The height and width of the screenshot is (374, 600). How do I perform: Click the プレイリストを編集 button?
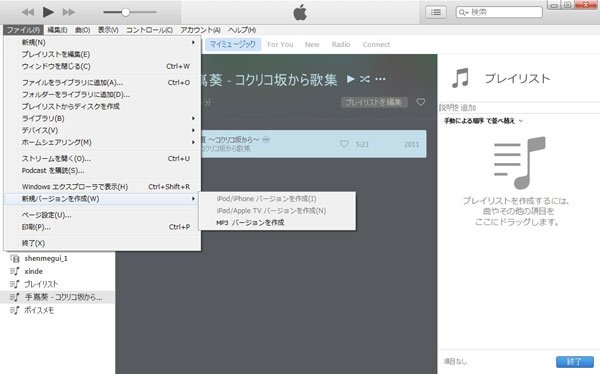(374, 102)
